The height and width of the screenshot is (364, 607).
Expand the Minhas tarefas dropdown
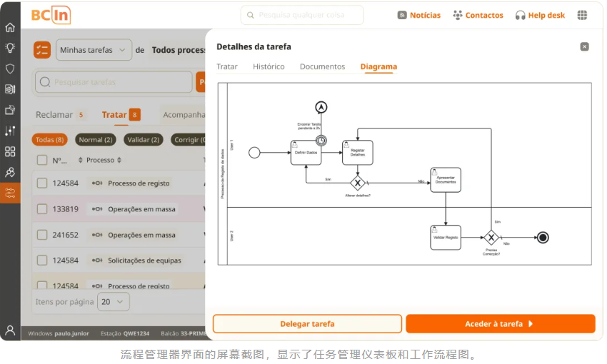(x=94, y=50)
